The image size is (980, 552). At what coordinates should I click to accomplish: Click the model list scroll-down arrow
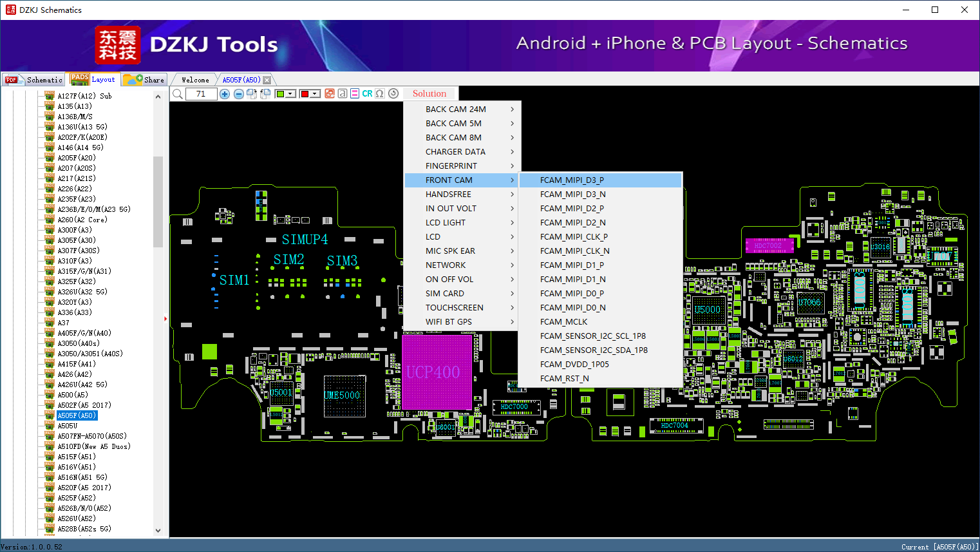158,531
